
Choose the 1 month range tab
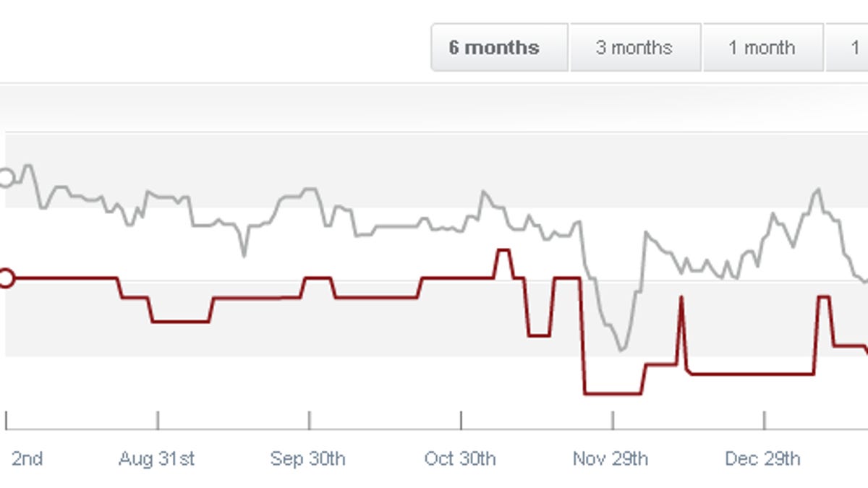point(762,48)
